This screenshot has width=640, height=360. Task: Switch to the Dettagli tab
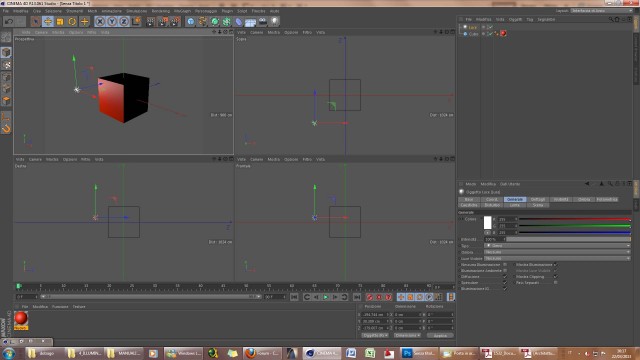tap(538, 200)
